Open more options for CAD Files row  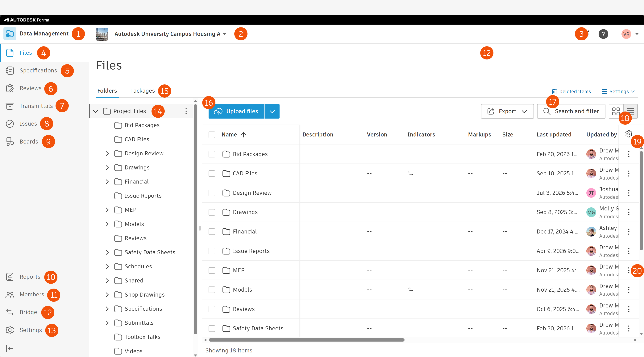[x=629, y=173]
